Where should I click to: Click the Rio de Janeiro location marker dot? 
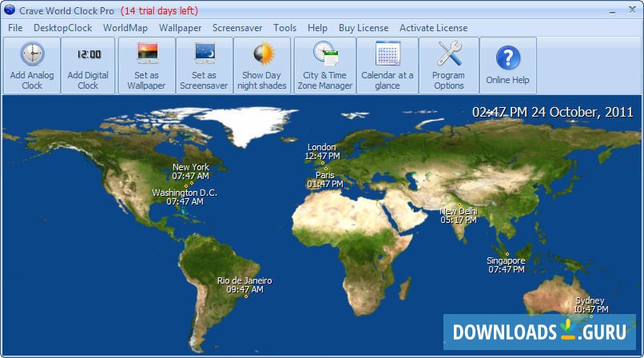point(246,296)
